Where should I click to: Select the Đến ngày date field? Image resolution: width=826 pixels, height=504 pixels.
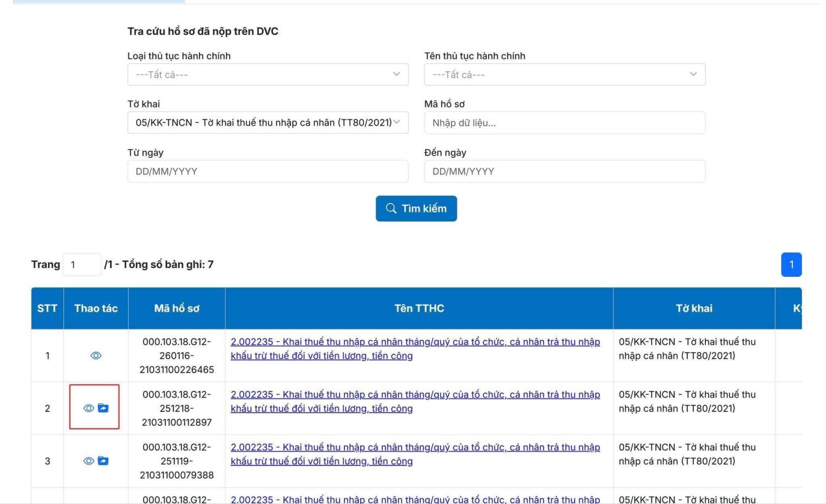(x=564, y=171)
